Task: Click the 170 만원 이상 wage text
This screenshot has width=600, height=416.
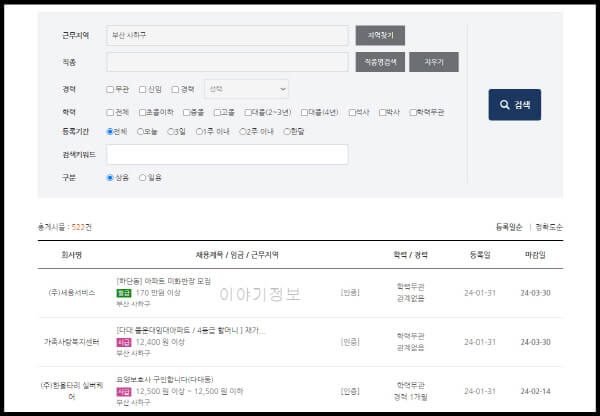Action: [x=158, y=293]
